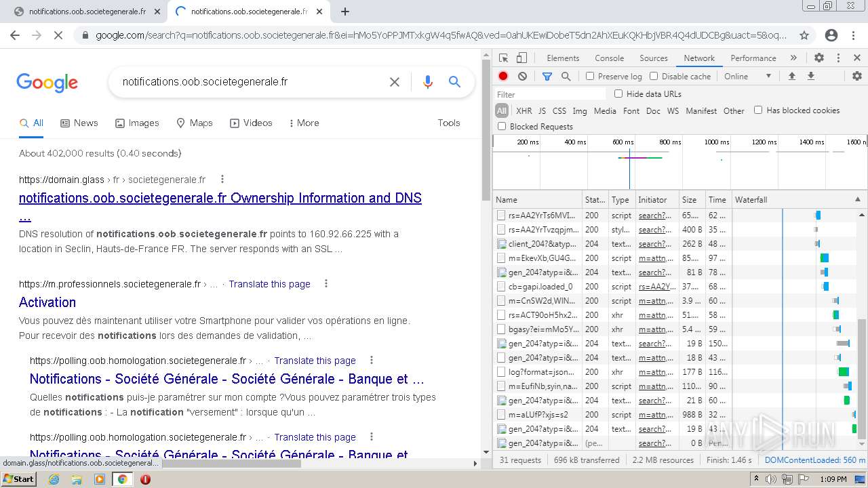The width and height of the screenshot is (868, 488).
Task: Click in the network Filter input
Action: pos(549,94)
